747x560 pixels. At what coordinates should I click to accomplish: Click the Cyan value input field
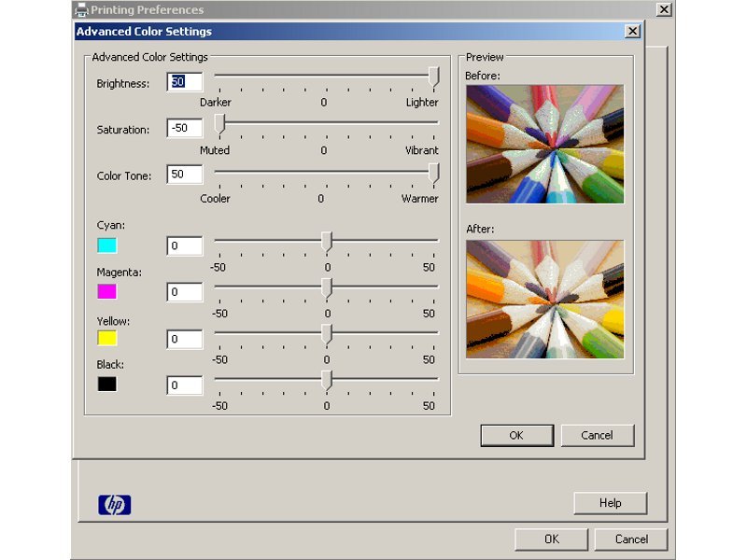[x=185, y=245]
